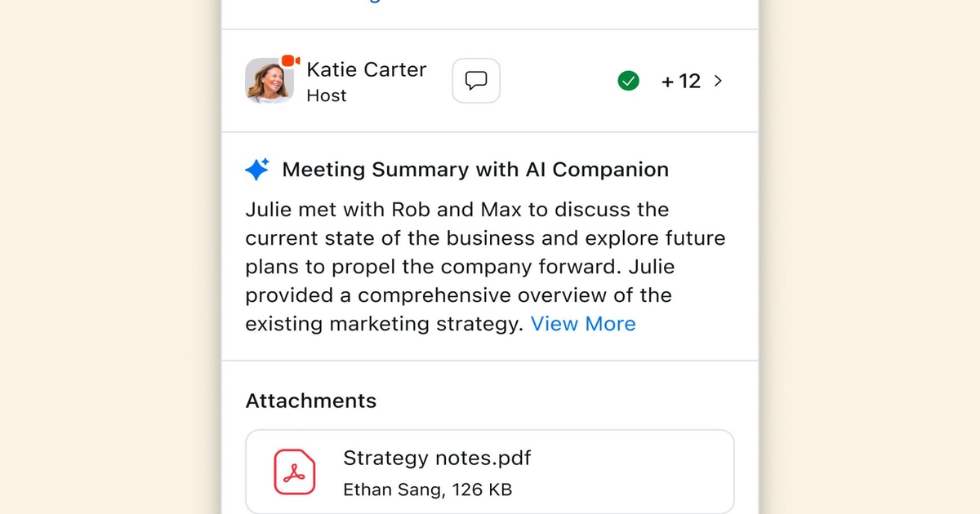Screen dimensions: 980x514
Task: Click the AI Companion sparkle icon
Action: 256,169
